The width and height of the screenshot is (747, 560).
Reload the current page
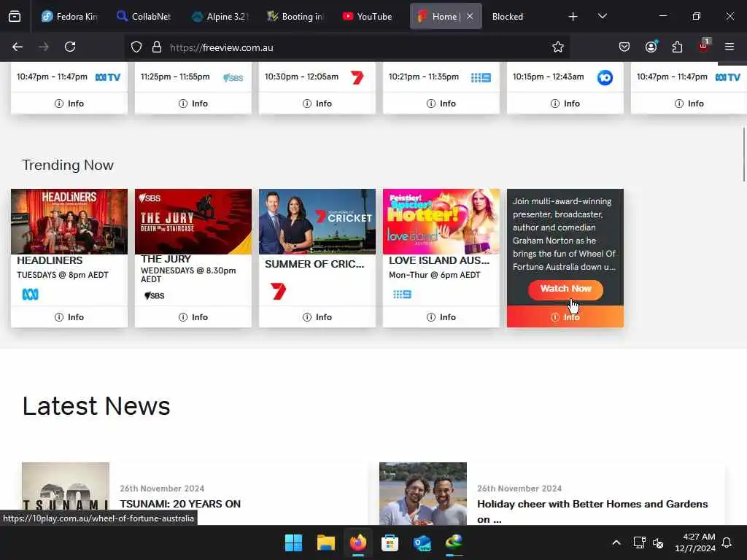[x=70, y=47]
